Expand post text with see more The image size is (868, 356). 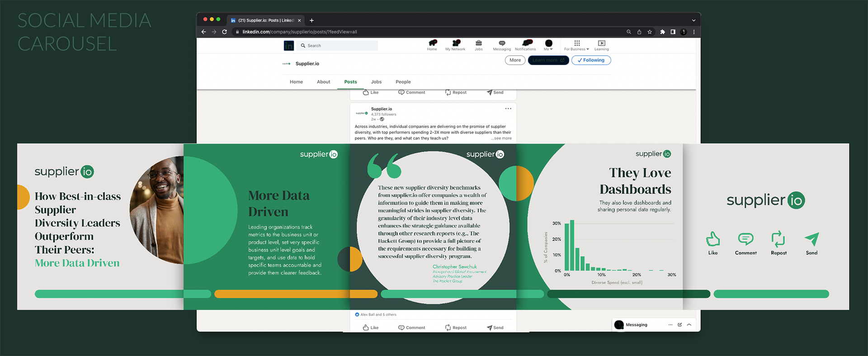pyautogui.click(x=502, y=138)
